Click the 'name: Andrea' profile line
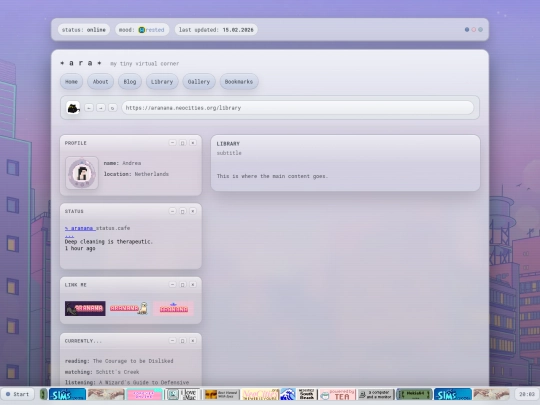 pyautogui.click(x=122, y=163)
